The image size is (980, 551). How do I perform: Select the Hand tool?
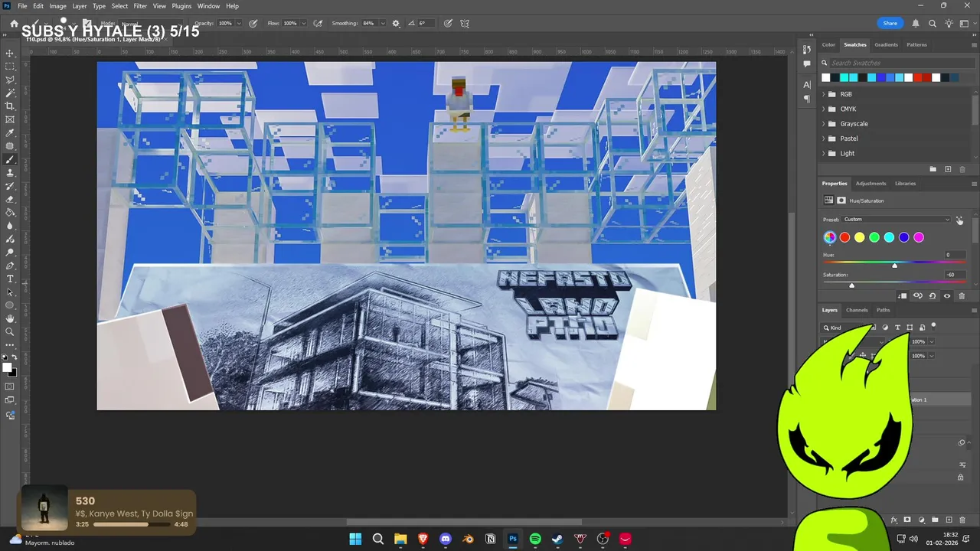tap(10, 318)
